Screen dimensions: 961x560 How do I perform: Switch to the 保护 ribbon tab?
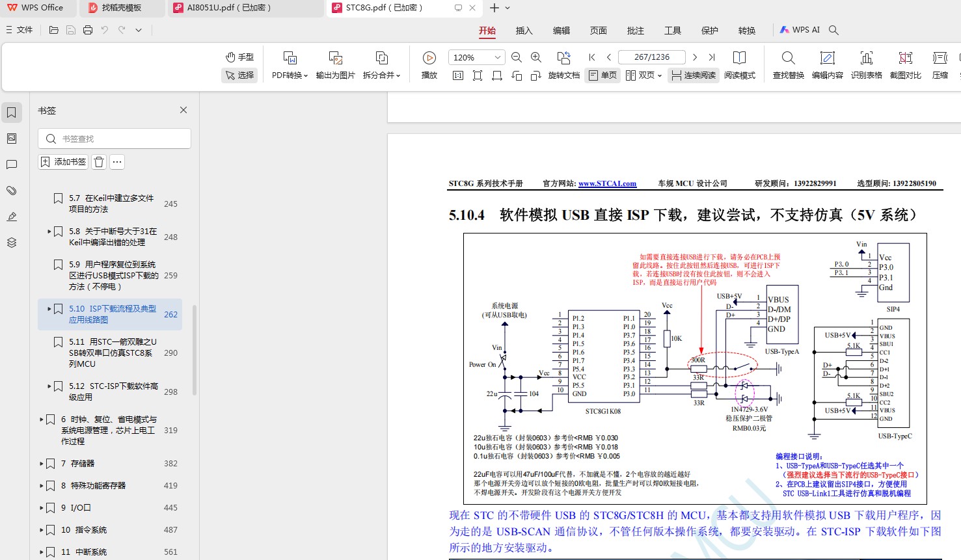point(710,31)
